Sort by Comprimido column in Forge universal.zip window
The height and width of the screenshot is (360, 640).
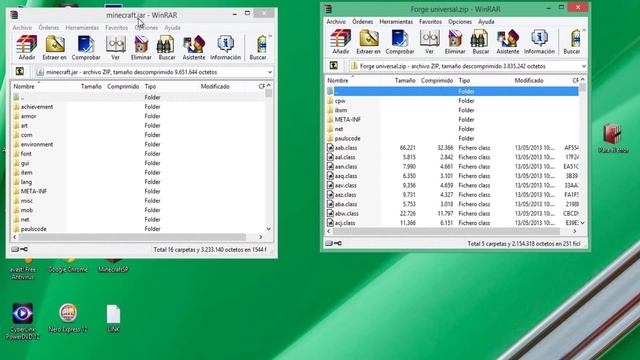pyautogui.click(x=436, y=80)
